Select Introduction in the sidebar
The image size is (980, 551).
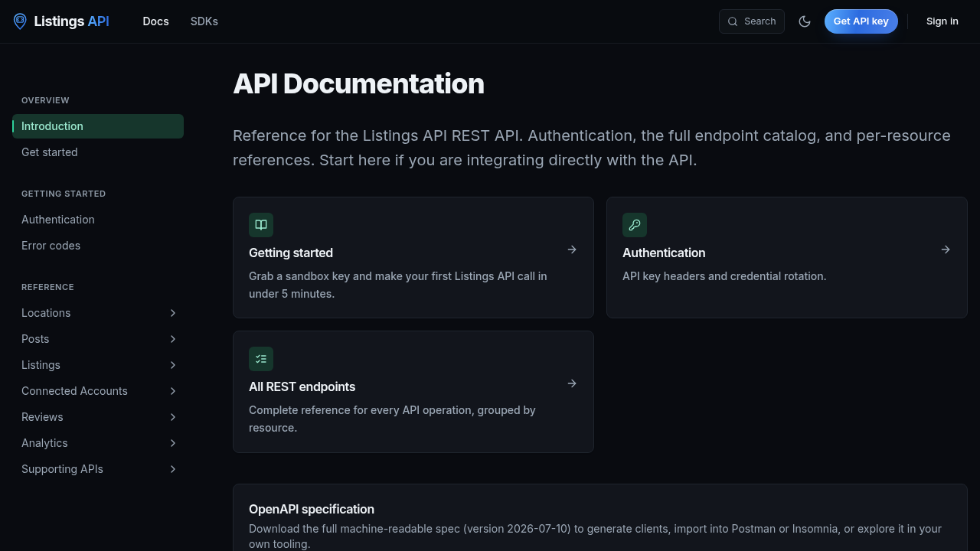98,126
